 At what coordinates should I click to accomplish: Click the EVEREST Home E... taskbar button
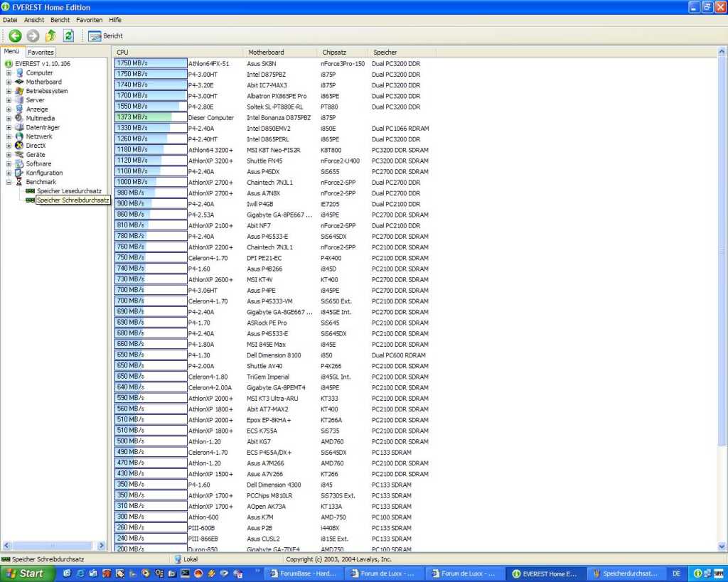click(x=545, y=573)
